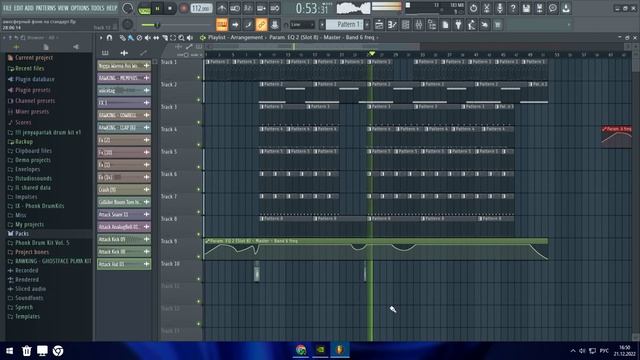The image size is (640, 360).
Task: Open the Channel rack via its toolbar icon
Action: click(x=405, y=25)
